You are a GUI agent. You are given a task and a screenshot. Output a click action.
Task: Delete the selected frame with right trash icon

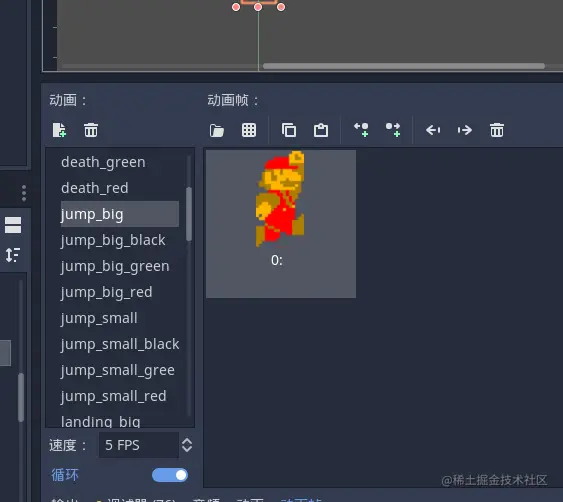(x=497, y=130)
